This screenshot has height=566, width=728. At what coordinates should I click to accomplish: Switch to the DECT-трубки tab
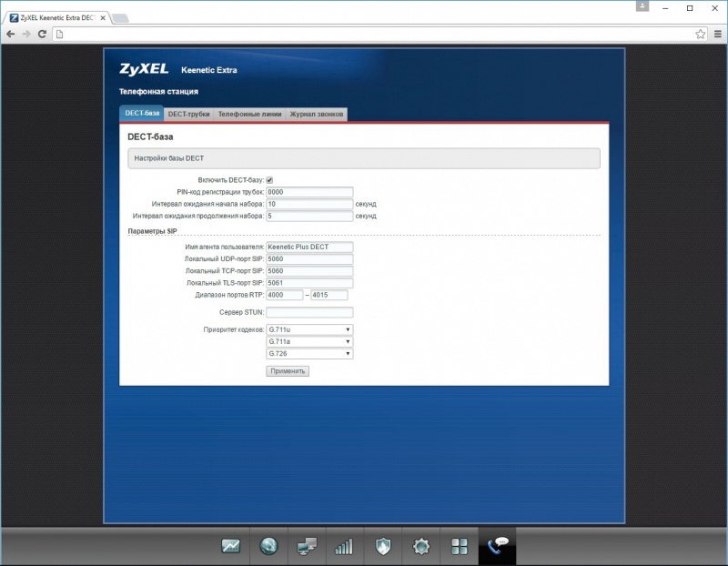click(189, 114)
